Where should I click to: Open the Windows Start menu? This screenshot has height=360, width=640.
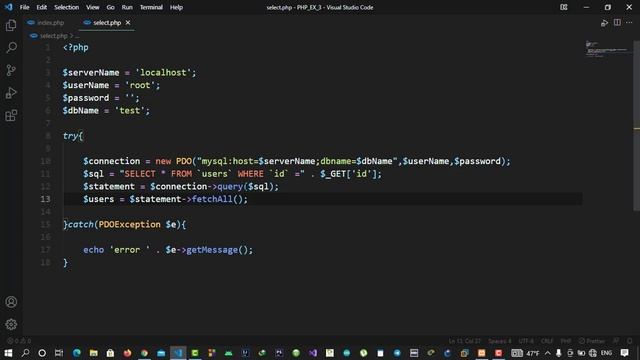[8, 353]
